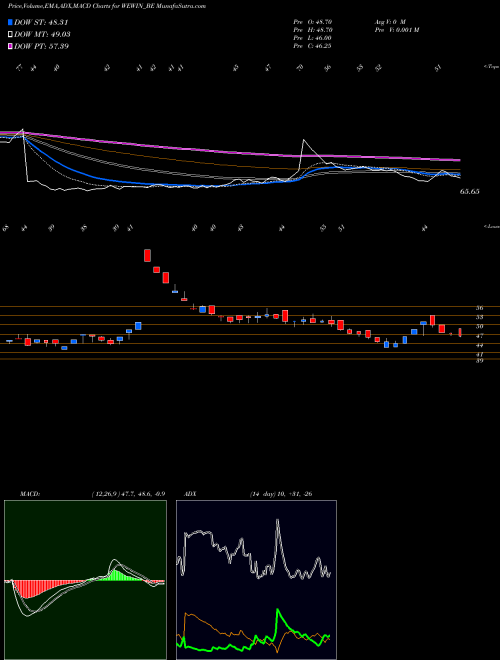Click the 65.65 price label
Image resolution: width=500 pixels, height=660 pixels.
click(470, 192)
